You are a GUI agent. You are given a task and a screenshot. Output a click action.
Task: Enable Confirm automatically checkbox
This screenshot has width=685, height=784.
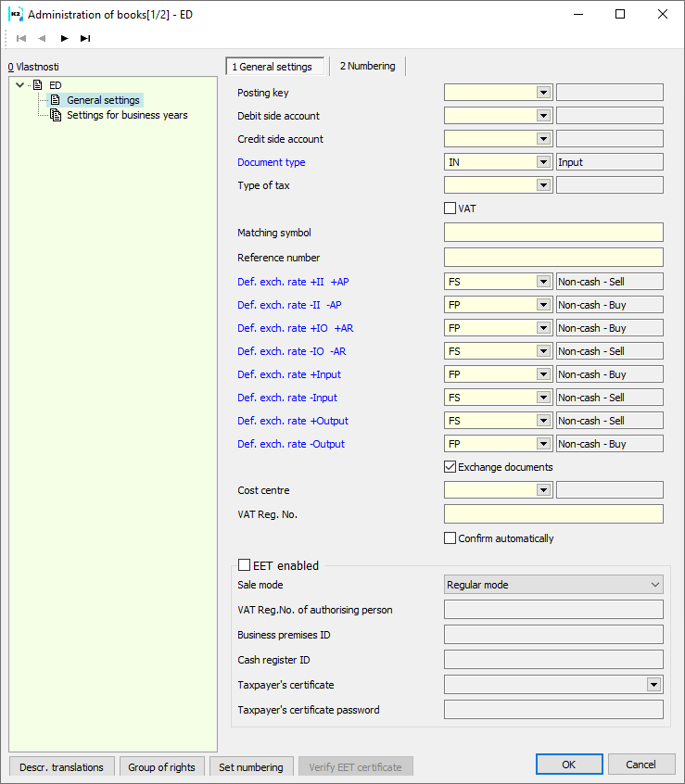point(450,538)
